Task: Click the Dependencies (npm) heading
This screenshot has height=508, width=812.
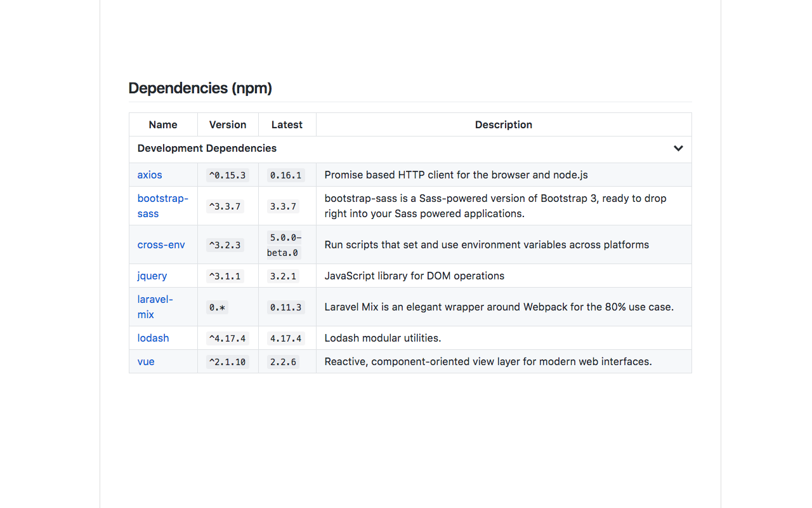Action: click(x=200, y=88)
